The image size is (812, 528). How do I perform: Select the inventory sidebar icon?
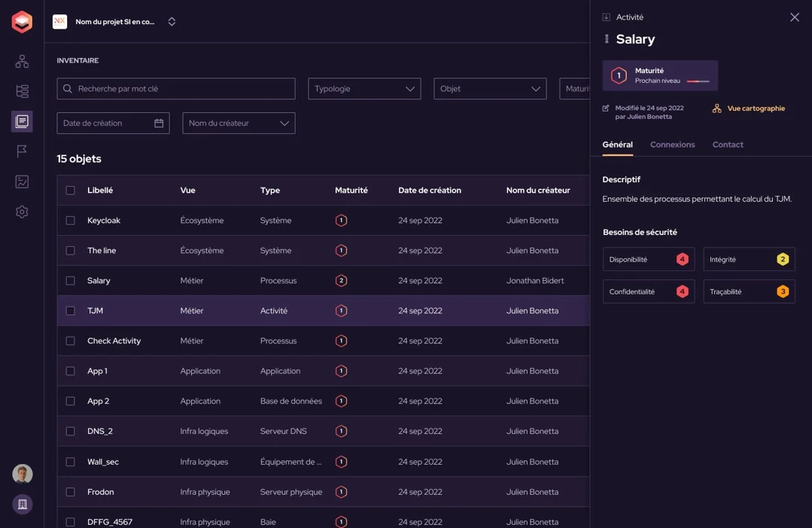[x=22, y=121]
